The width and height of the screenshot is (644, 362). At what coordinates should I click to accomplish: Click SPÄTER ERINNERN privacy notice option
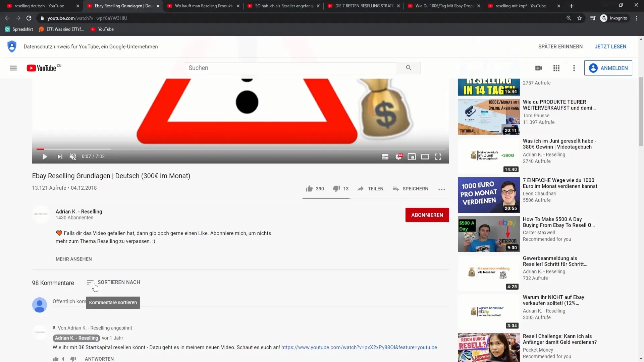pos(560,47)
